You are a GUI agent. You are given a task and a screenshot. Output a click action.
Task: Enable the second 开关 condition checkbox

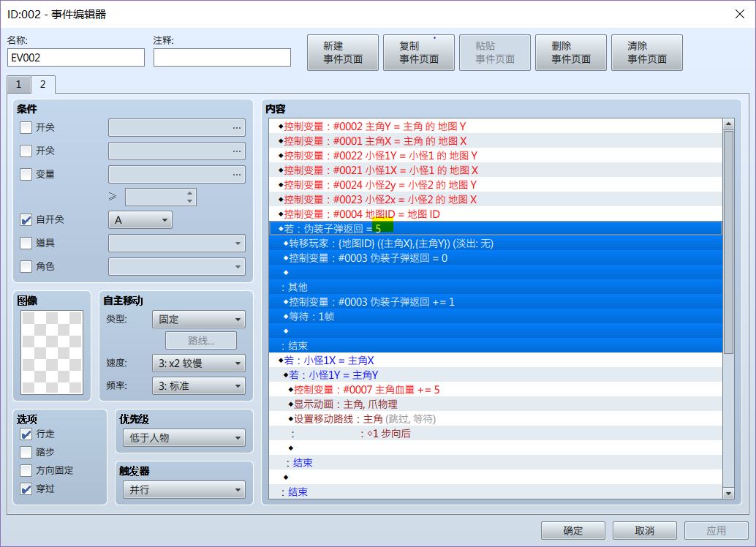click(26, 151)
